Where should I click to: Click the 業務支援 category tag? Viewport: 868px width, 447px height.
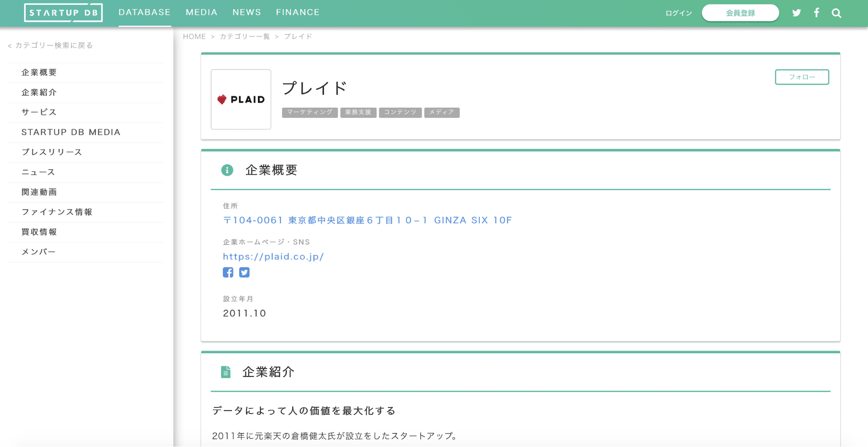point(358,113)
